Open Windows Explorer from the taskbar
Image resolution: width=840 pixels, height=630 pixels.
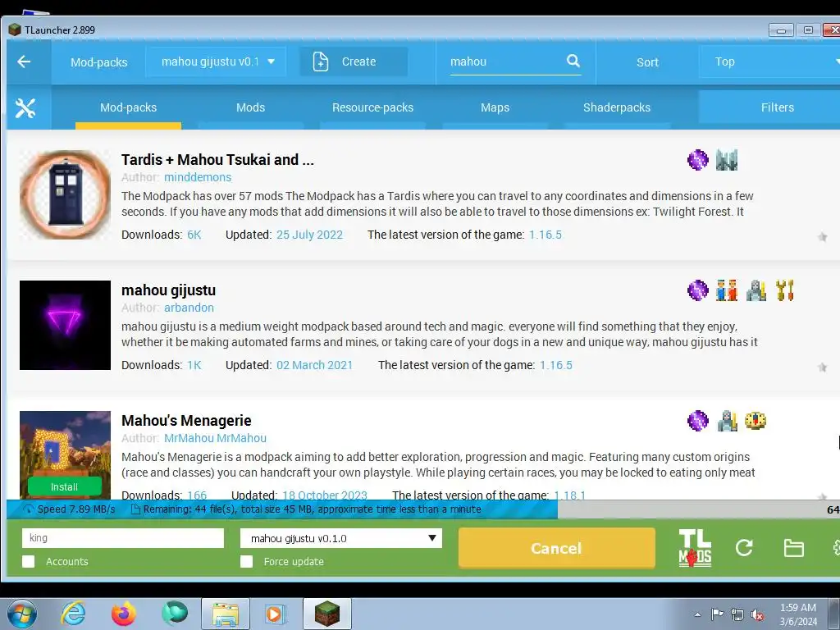click(225, 614)
